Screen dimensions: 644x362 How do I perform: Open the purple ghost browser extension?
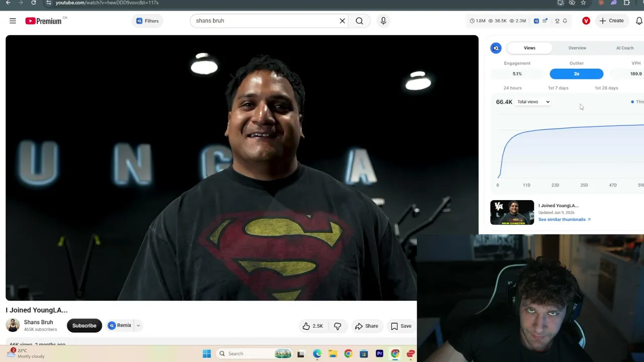click(614, 3)
